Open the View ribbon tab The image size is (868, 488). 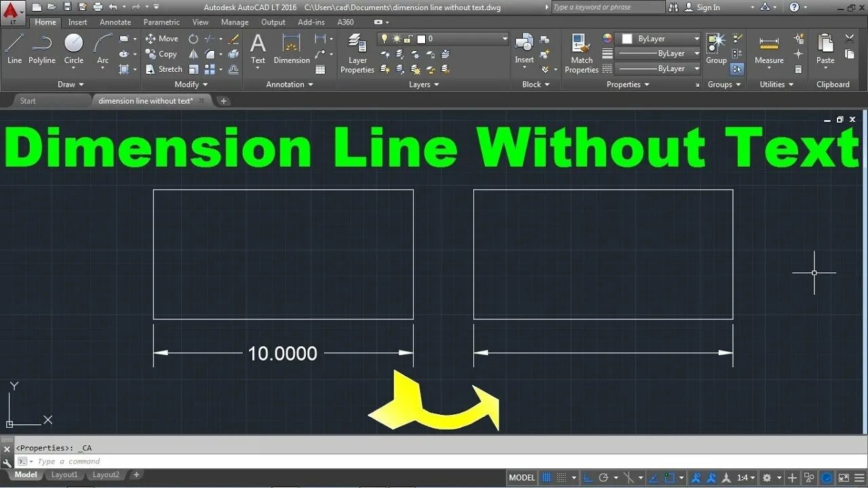200,22
